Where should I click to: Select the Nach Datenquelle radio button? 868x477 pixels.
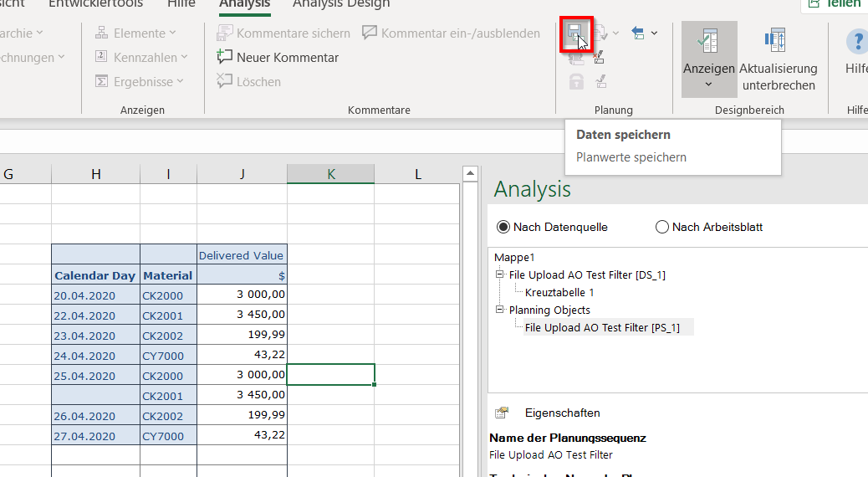click(503, 227)
